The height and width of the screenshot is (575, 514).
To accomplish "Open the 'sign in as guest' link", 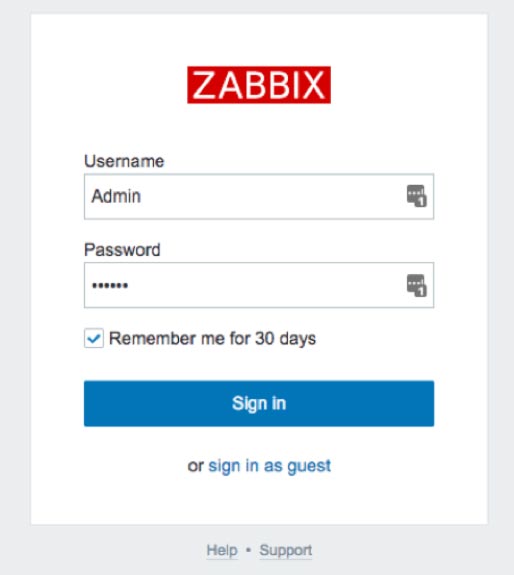I will coord(269,466).
